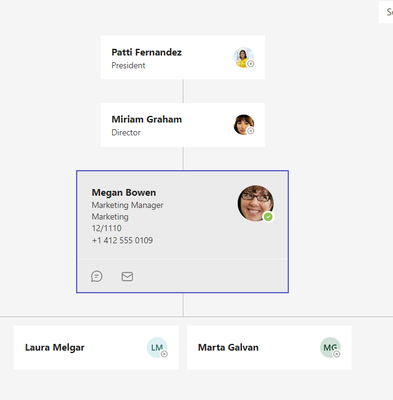This screenshot has width=393, height=400.
Task: Click the office location 12/1110
Action: click(x=107, y=228)
